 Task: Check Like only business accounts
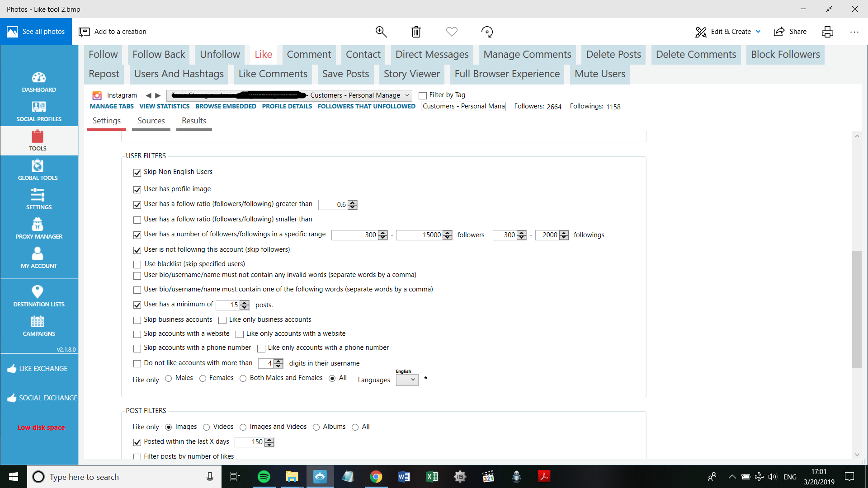(x=222, y=320)
